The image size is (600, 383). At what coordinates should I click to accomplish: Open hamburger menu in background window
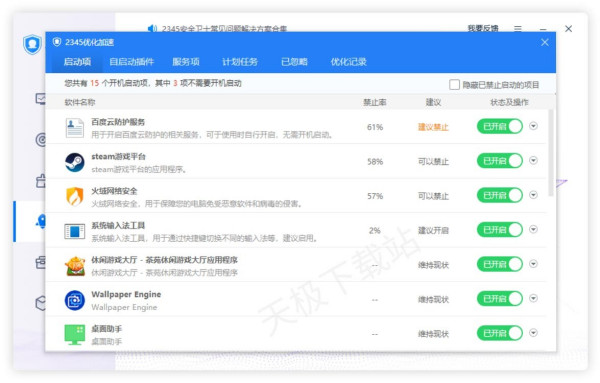click(518, 28)
